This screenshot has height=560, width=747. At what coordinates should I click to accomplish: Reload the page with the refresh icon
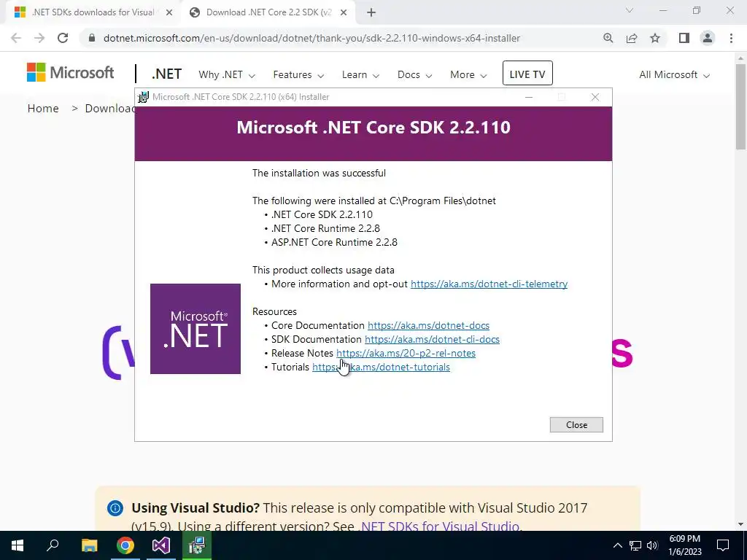pyautogui.click(x=63, y=38)
